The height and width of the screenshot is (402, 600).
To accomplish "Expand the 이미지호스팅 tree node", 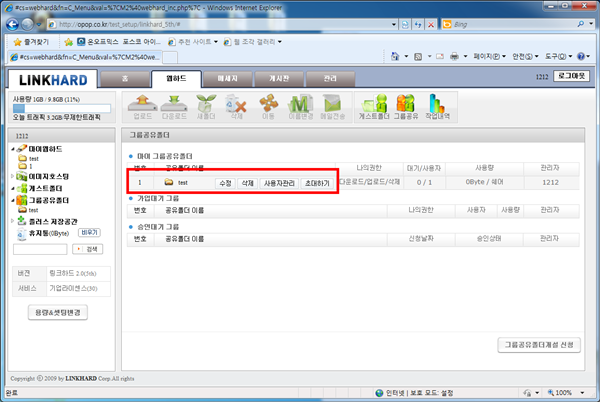I will point(13,176).
